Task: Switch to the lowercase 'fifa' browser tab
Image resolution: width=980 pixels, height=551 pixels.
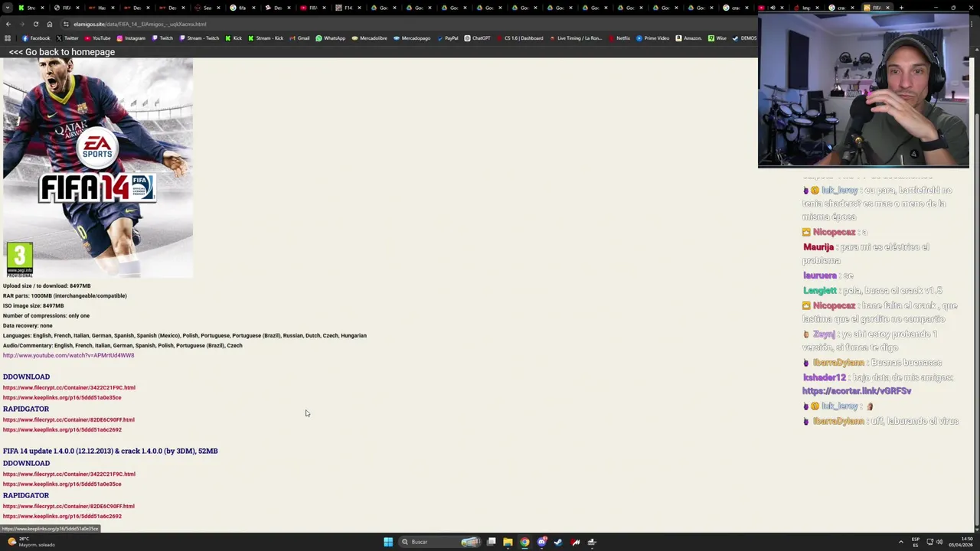Action: [242, 8]
